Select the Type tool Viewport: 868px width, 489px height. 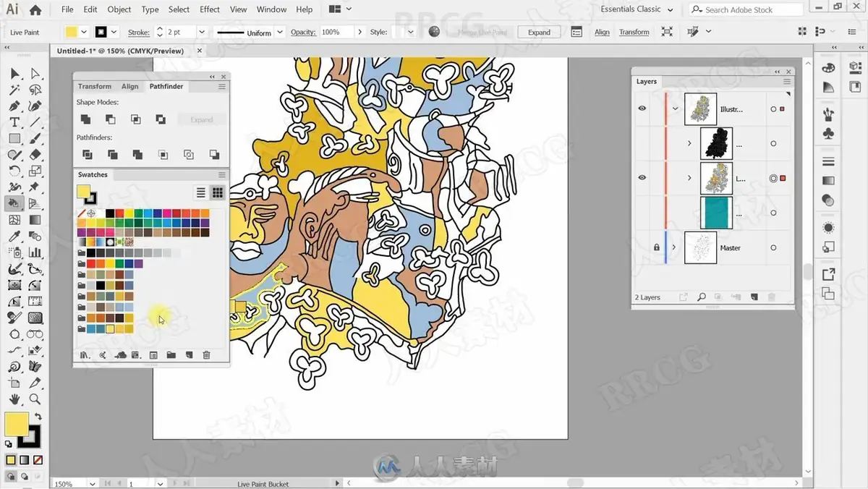(14, 122)
